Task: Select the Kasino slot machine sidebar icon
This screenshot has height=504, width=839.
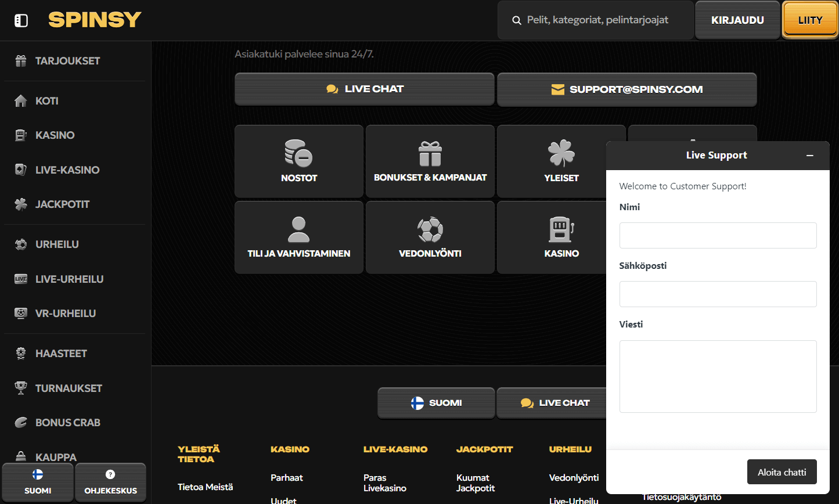Action: [x=21, y=135]
